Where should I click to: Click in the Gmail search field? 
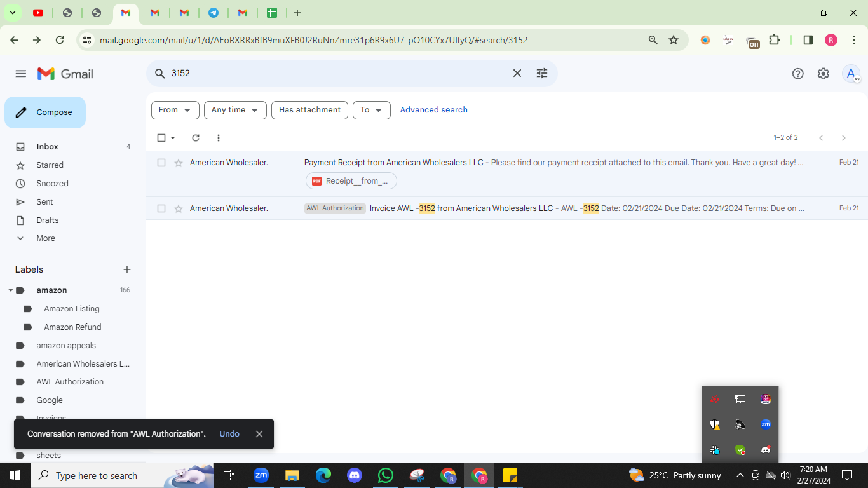point(337,74)
